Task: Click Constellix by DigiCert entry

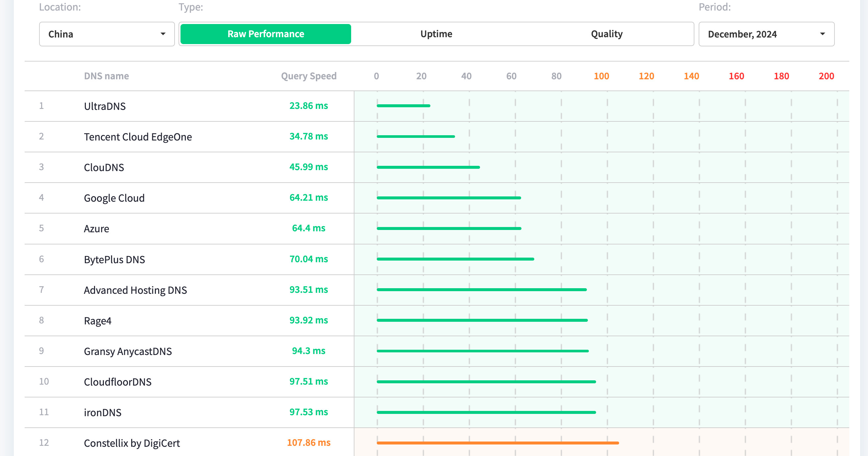Action: [x=132, y=443]
